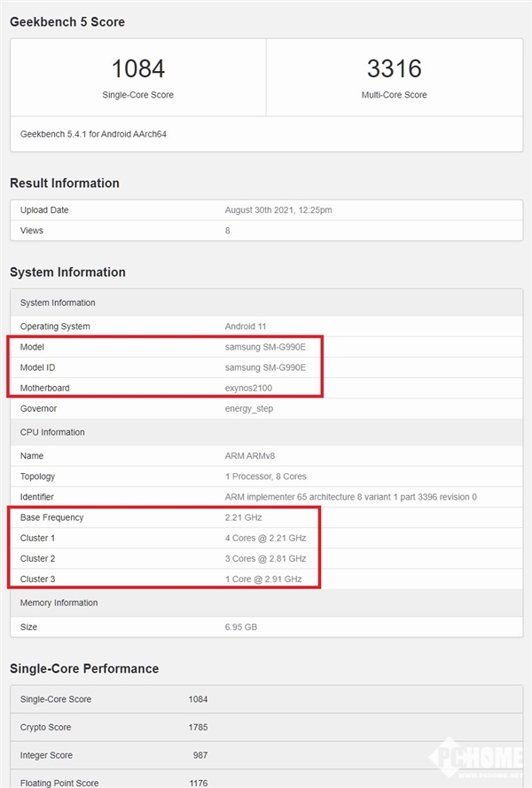
Task: Select the Base Frequency 2.21 GHz value
Action: 244,517
